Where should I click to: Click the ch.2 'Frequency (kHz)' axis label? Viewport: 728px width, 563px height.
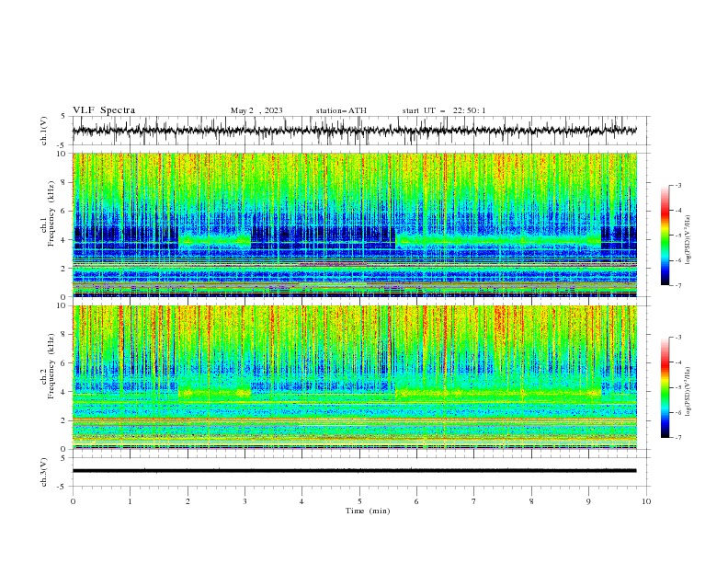[51, 366]
